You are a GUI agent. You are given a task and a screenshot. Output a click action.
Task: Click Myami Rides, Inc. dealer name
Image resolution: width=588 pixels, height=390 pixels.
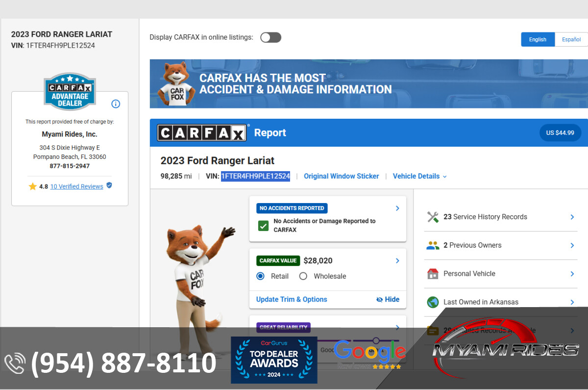coord(70,134)
